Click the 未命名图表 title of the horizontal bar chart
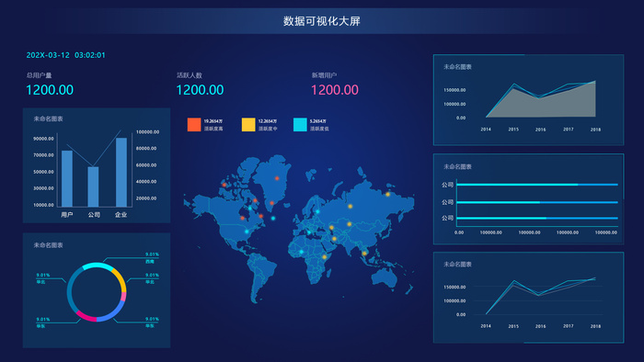The width and height of the screenshot is (644, 362). [457, 167]
